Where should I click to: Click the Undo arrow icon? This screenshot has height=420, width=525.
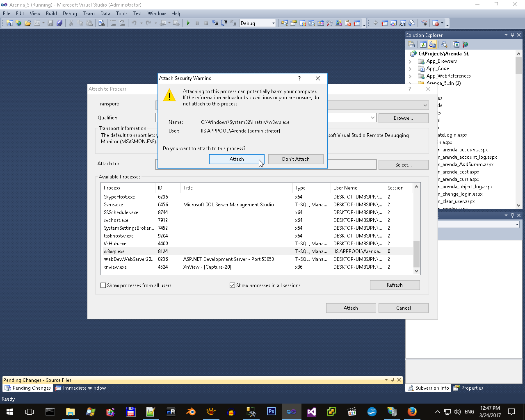pos(134,23)
